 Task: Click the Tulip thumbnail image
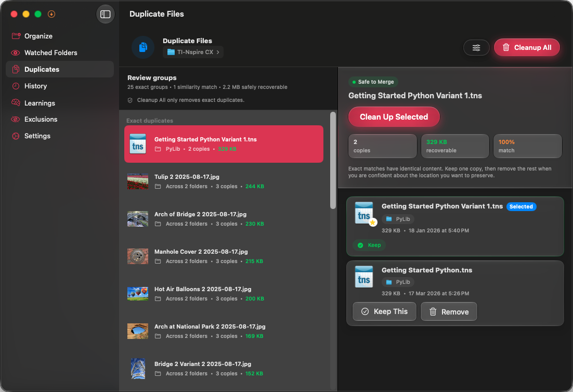point(138,181)
